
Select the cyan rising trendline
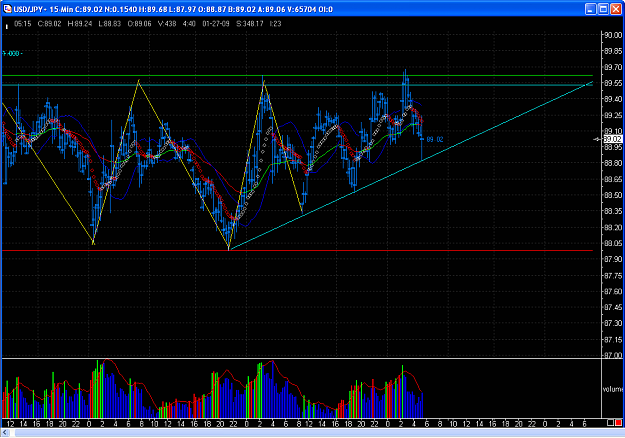[x=411, y=166]
